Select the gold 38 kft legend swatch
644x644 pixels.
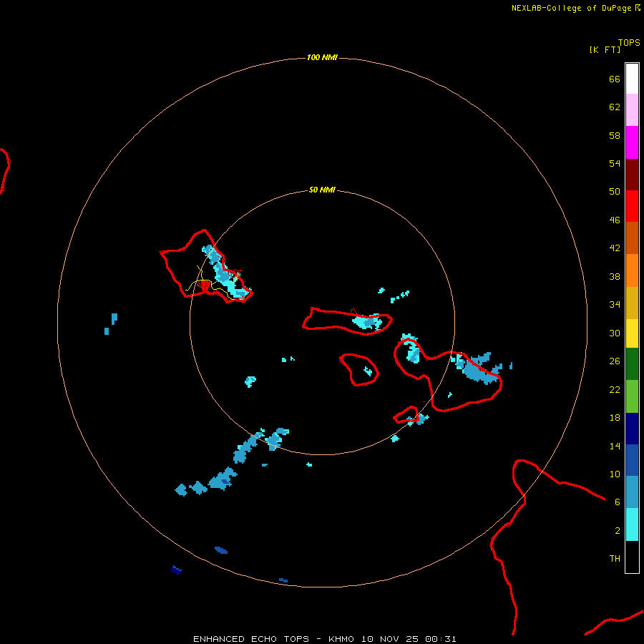pyautogui.click(x=632, y=303)
